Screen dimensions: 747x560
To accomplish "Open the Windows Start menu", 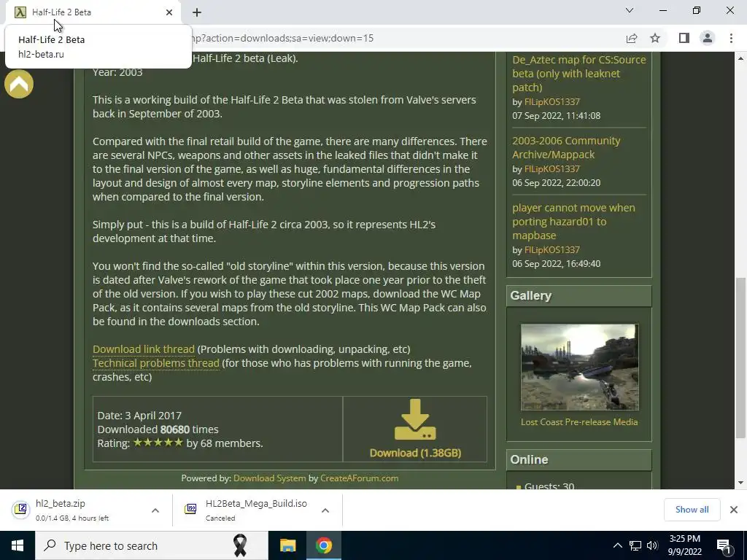I will pyautogui.click(x=18, y=545).
